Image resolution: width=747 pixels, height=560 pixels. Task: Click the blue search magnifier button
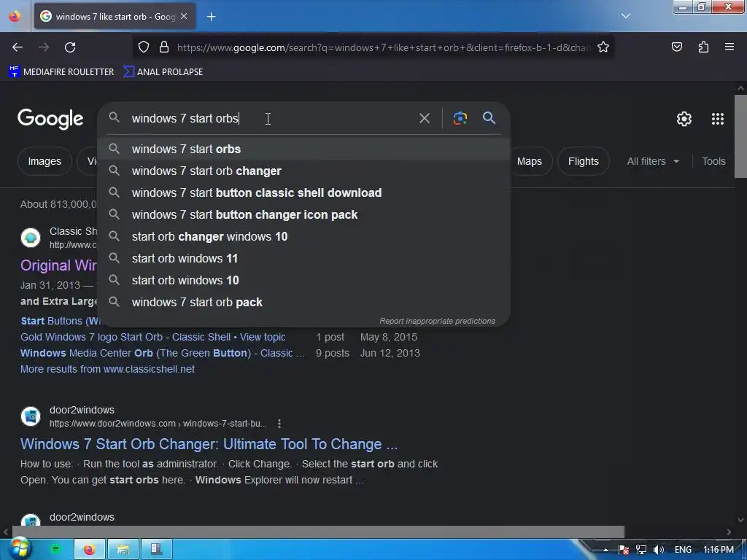point(489,118)
